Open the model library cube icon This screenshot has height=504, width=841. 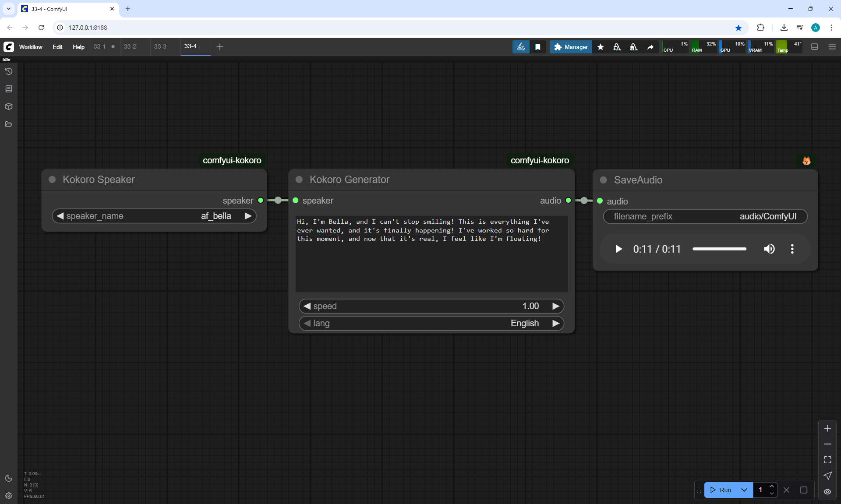click(8, 106)
